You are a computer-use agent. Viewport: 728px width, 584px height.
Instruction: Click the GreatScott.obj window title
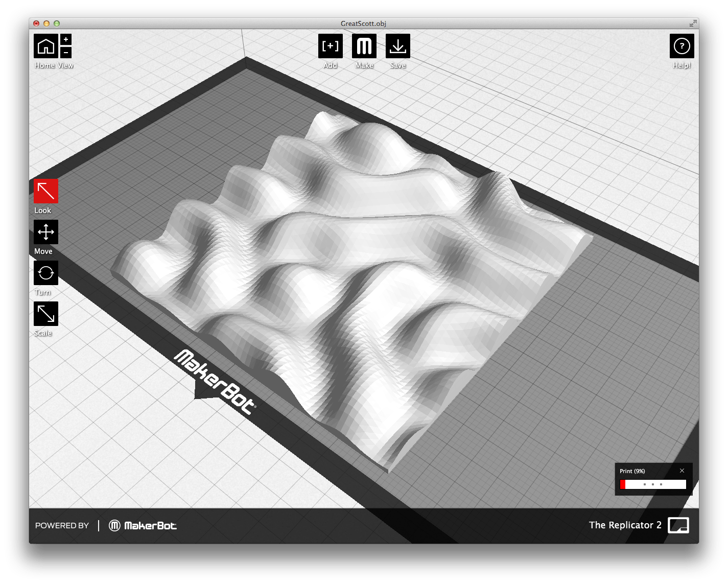coord(363,23)
